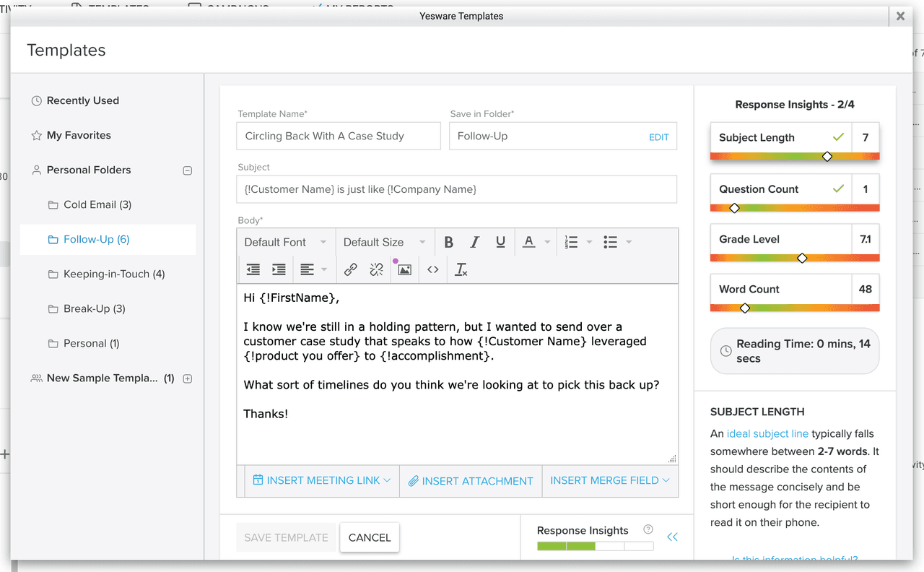
Task: Open the My Favorites section
Action: pos(79,136)
